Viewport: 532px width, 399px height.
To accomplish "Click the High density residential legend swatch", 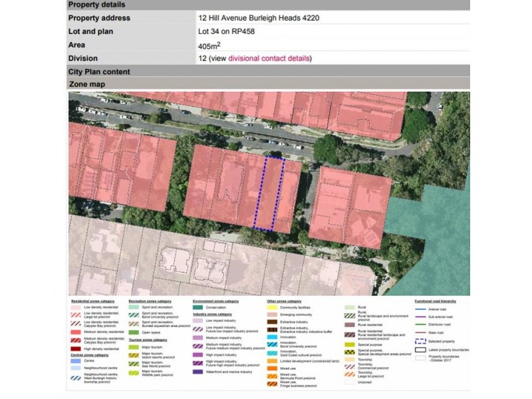I will pos(76,348).
